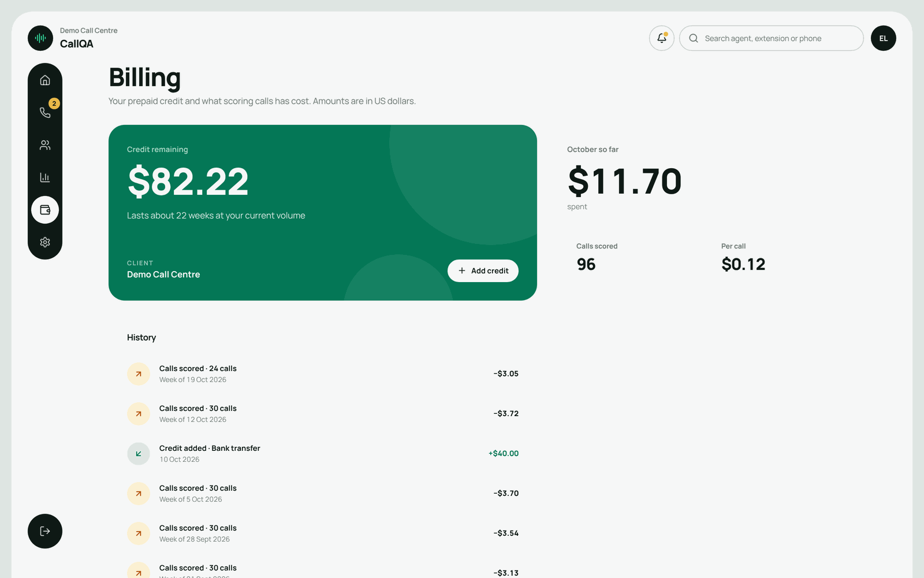Viewport: 924px width, 578px height.
Task: Select the Calls scored · 24 calls entry
Action: [x=323, y=374]
